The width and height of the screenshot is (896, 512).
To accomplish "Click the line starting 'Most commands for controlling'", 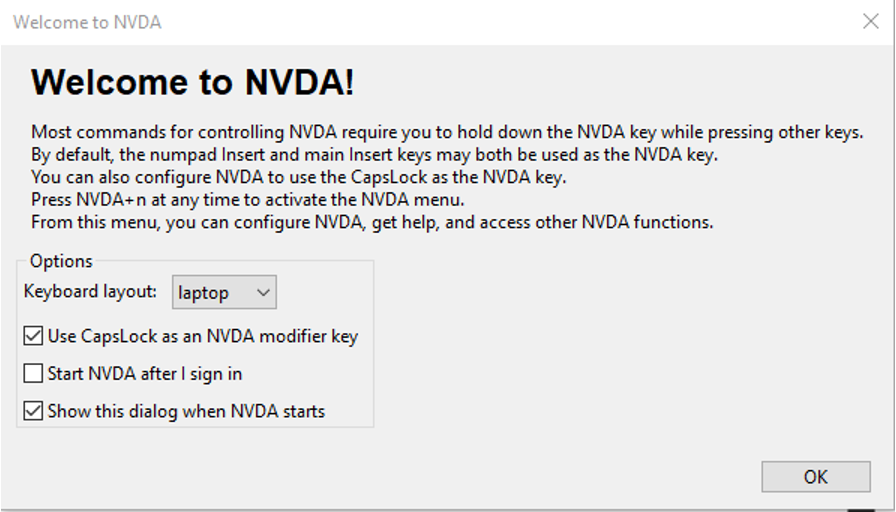I will pos(447,132).
